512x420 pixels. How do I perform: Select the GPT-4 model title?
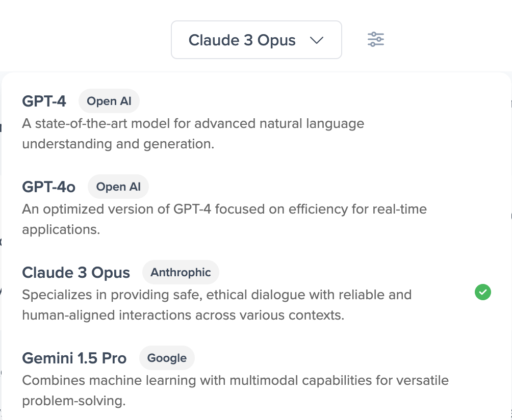coord(44,101)
